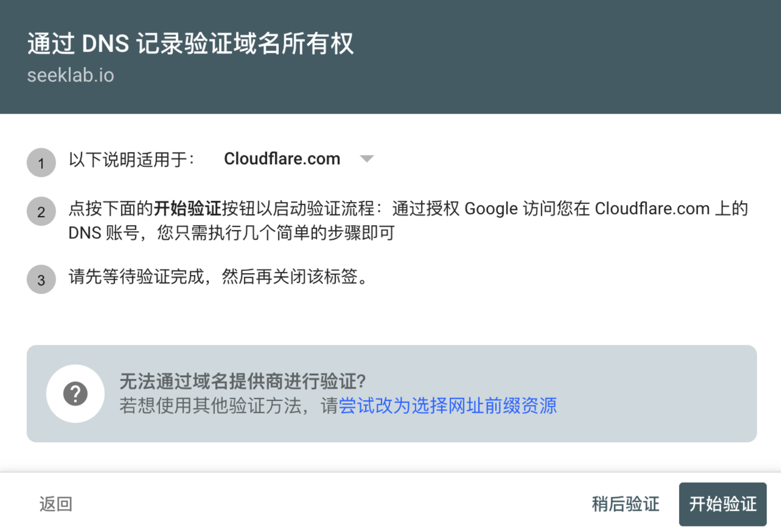Open the Cloudflare.com provider selector
The image size is (781, 532).
[282, 159]
